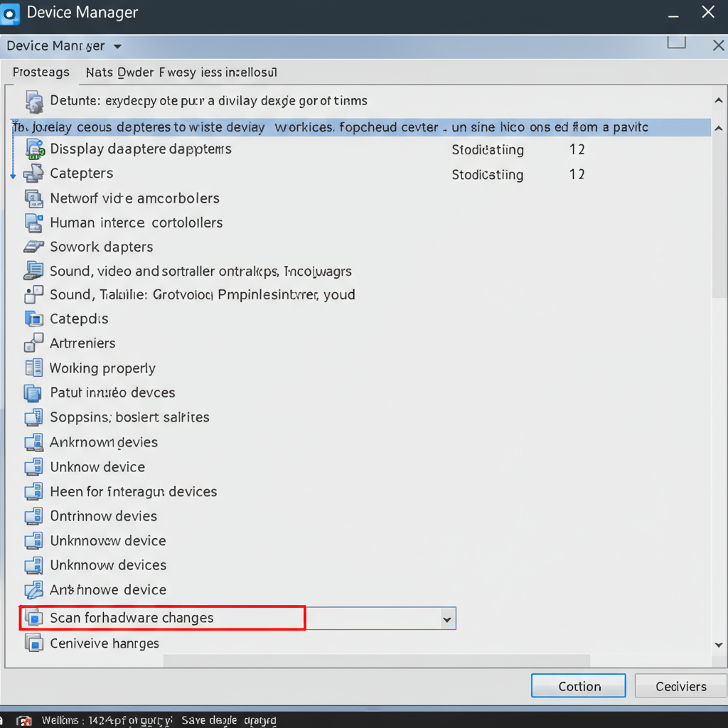Click the Working properly icon
This screenshot has width=728, height=728.
tap(34, 368)
